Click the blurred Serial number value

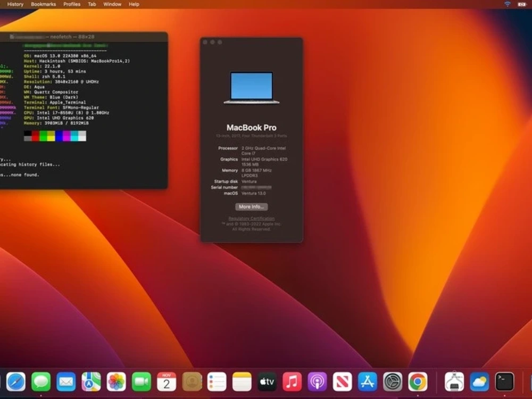coord(256,187)
